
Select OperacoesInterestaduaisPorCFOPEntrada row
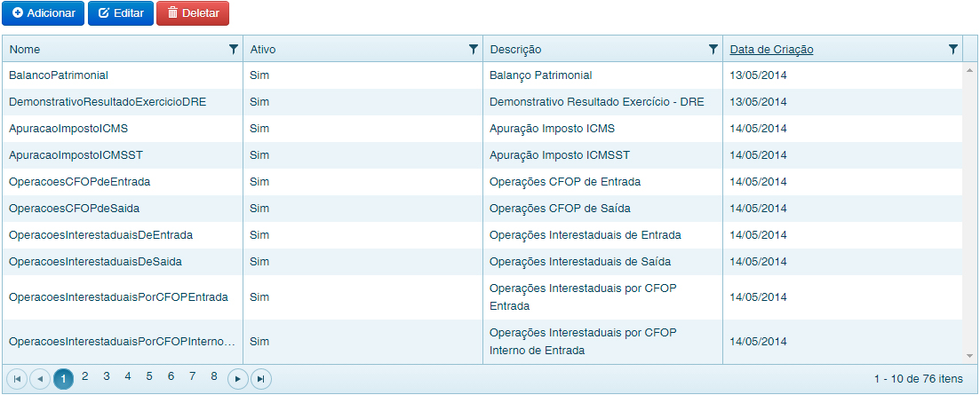coord(482,297)
